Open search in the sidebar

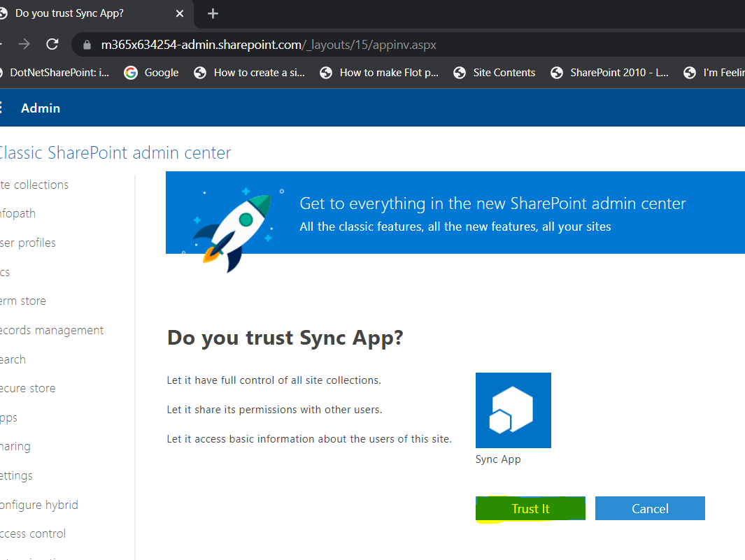click(x=13, y=359)
